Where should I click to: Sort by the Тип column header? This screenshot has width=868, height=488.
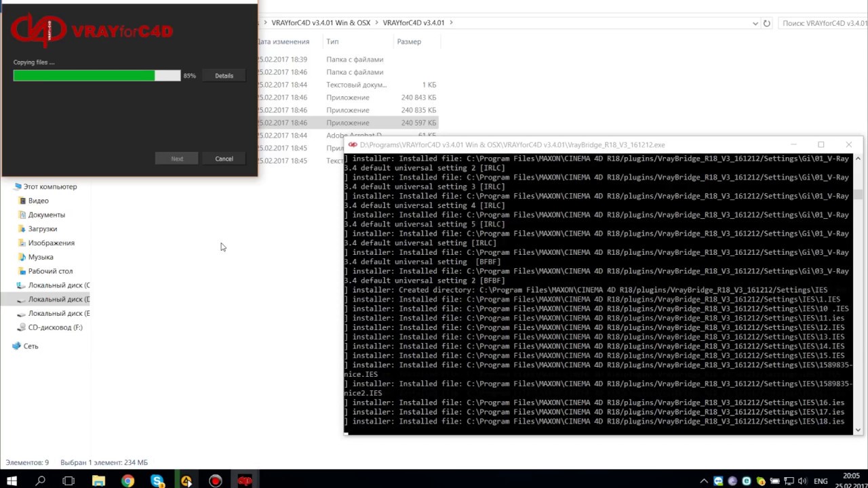[332, 41]
